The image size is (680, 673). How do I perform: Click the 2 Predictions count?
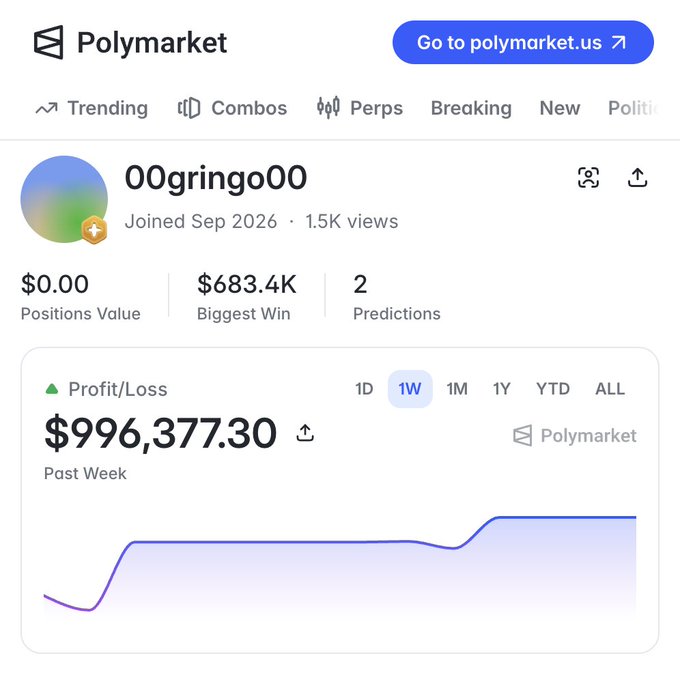point(360,284)
